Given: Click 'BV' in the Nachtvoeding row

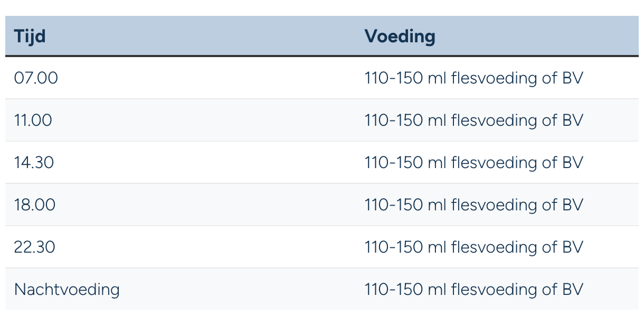Looking at the screenshot, I should (x=573, y=290).
